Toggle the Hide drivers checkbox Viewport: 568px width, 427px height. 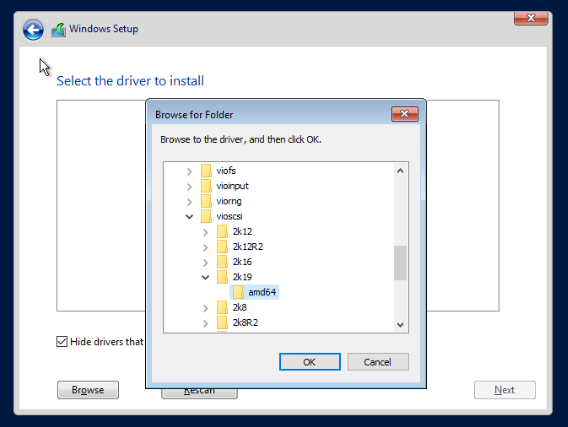(x=62, y=342)
